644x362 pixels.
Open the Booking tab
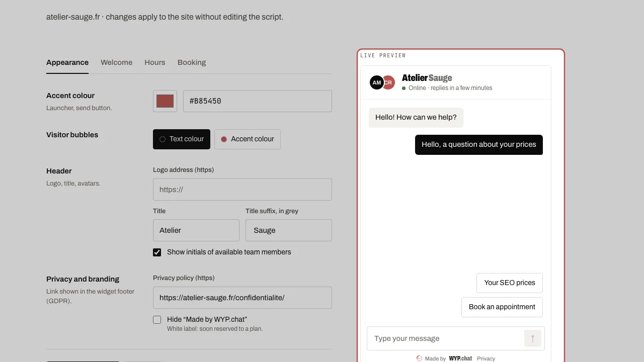point(192,62)
